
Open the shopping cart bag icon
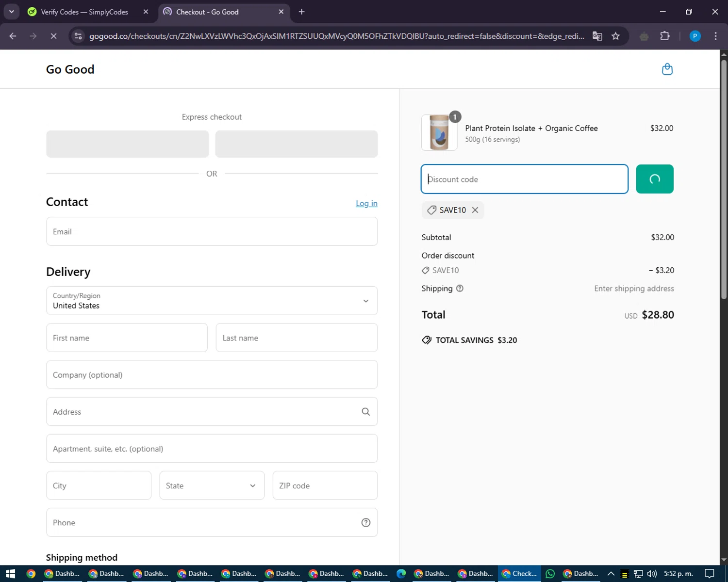(667, 69)
